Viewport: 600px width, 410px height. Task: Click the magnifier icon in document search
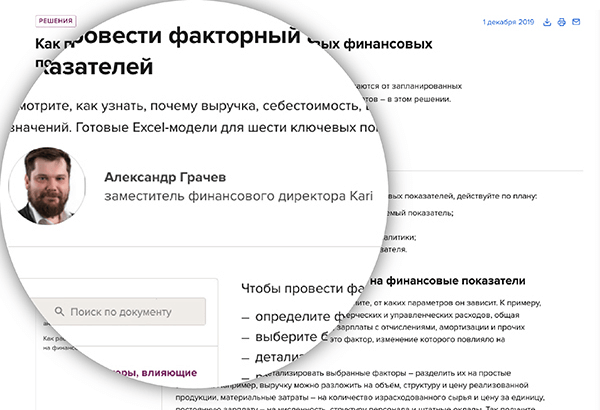point(60,311)
